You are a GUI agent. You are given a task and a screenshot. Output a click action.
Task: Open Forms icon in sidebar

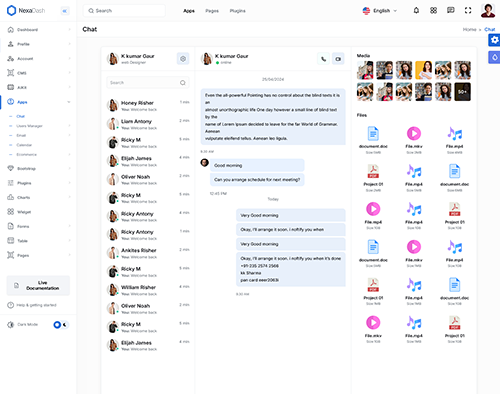click(x=11, y=226)
